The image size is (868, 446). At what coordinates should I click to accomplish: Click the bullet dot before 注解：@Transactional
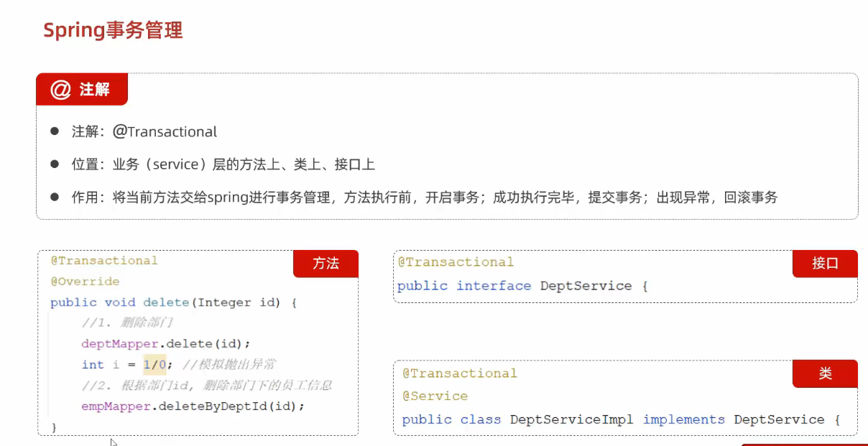tap(54, 131)
